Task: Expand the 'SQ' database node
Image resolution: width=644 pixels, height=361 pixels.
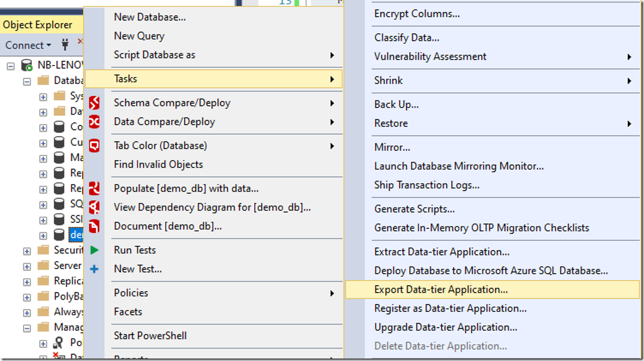Action: click(x=43, y=205)
